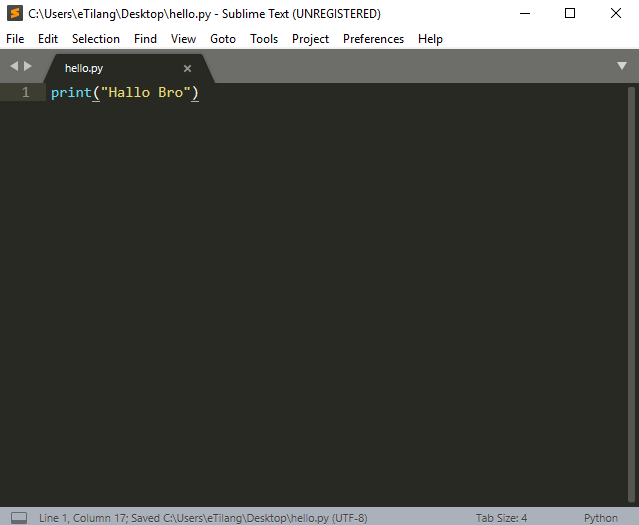Open the View menu
Image resolution: width=639 pixels, height=525 pixels.
point(183,39)
